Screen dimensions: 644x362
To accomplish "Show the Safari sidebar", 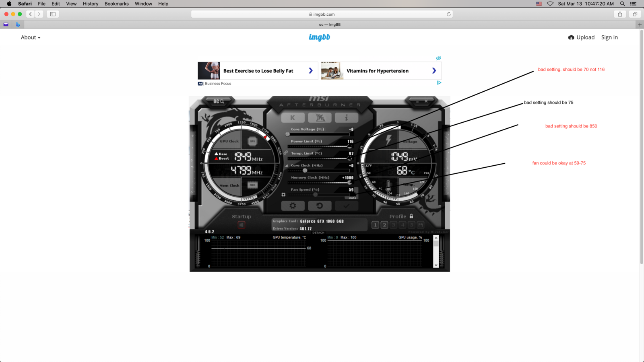I will pyautogui.click(x=53, y=14).
